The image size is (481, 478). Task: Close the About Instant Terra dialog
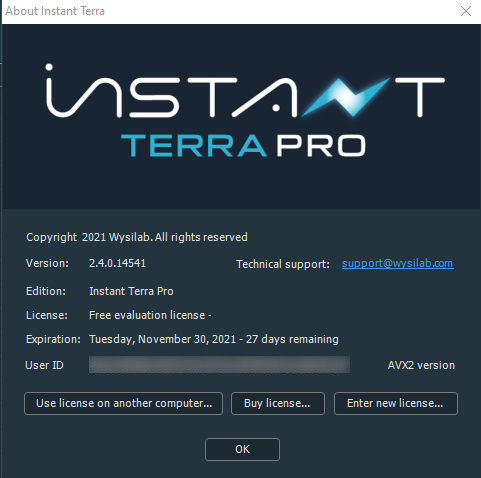click(466, 11)
